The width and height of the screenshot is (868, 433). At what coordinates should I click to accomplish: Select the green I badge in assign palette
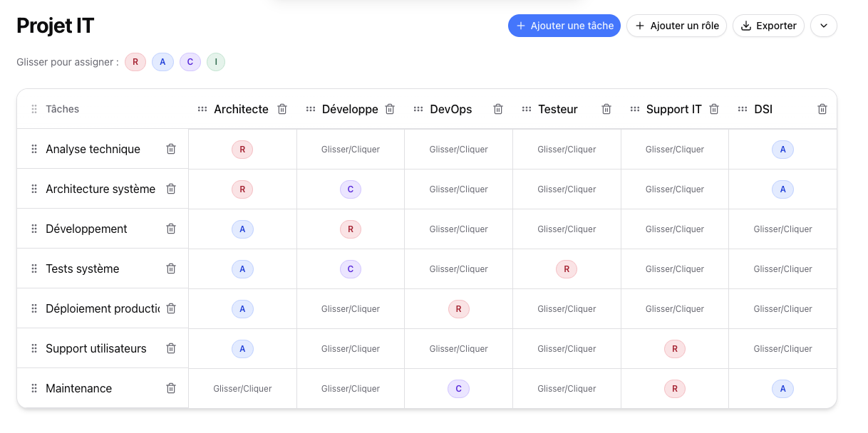216,62
